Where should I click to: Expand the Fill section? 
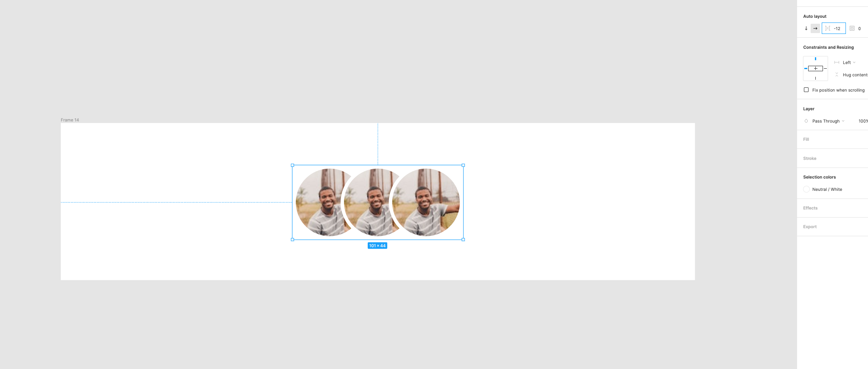click(806, 139)
